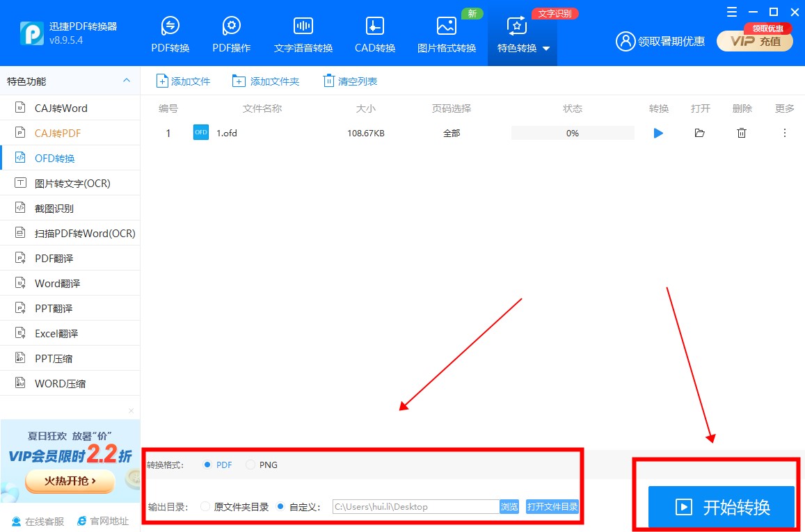Delete 1.ofd using the trash icon
This screenshot has width=805, height=532.
coord(742,133)
